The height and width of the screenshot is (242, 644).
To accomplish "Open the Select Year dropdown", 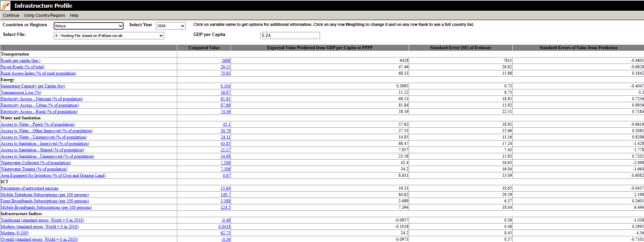I will pos(171,26).
